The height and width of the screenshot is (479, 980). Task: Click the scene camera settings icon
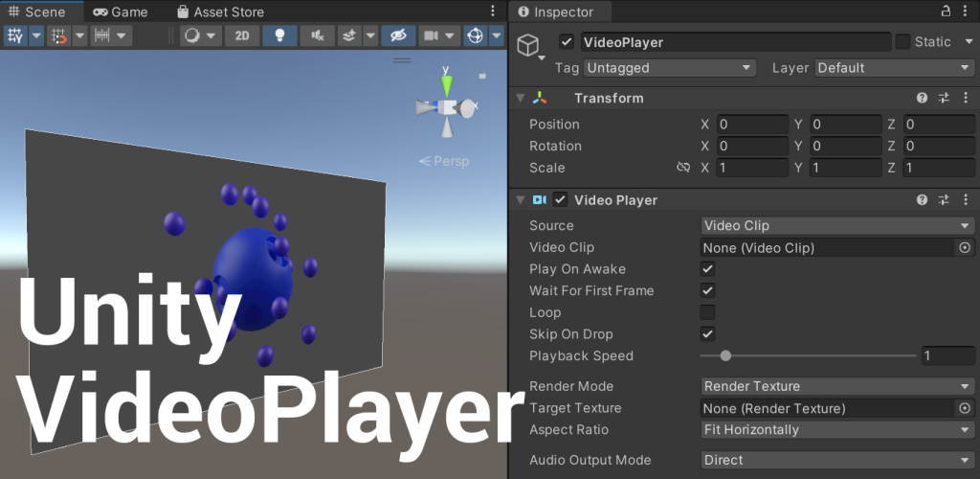pyautogui.click(x=431, y=35)
